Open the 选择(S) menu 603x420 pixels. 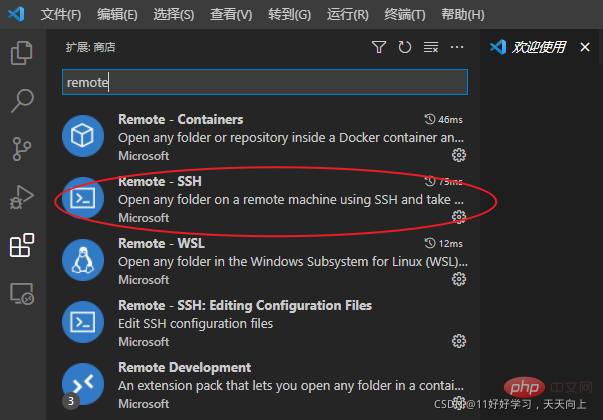tap(173, 15)
